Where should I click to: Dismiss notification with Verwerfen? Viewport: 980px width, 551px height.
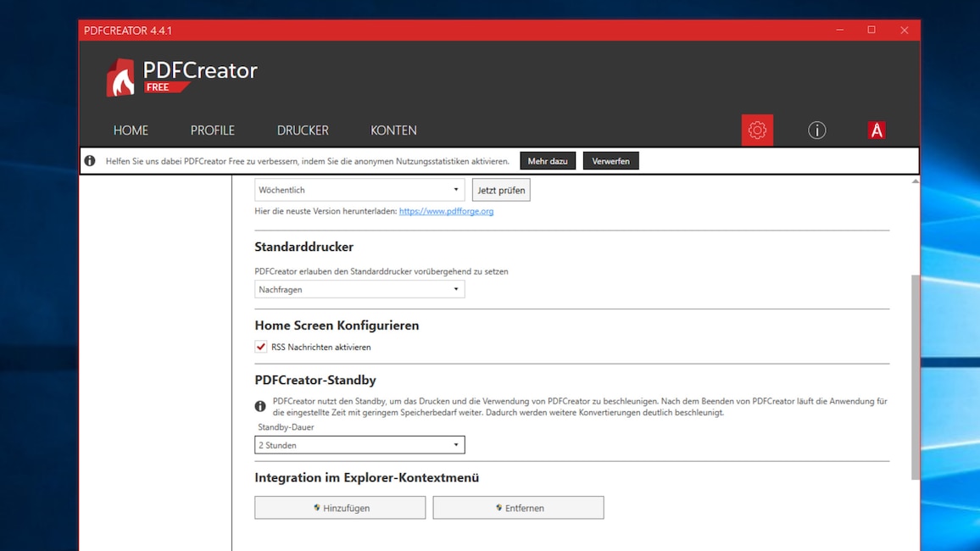click(x=610, y=161)
